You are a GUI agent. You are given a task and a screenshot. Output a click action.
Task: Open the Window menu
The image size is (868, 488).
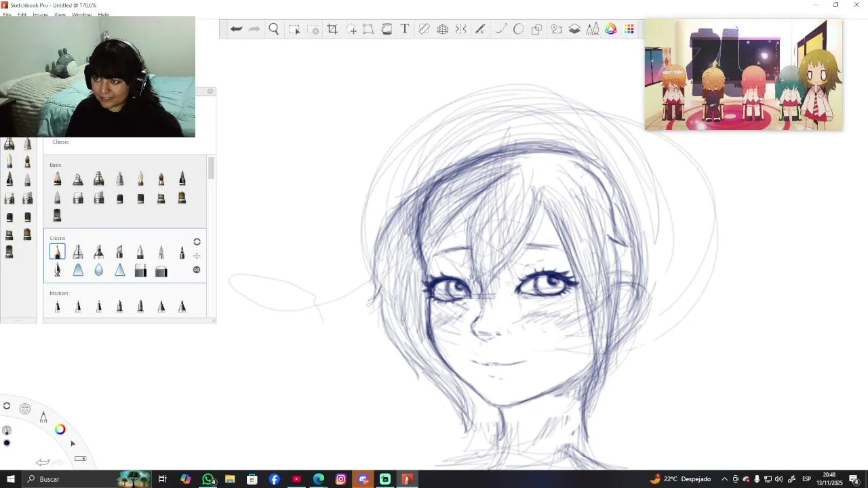click(x=81, y=15)
